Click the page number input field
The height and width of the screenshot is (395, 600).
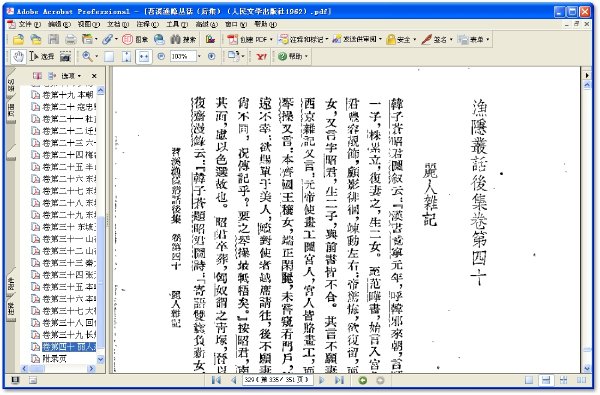(278, 380)
